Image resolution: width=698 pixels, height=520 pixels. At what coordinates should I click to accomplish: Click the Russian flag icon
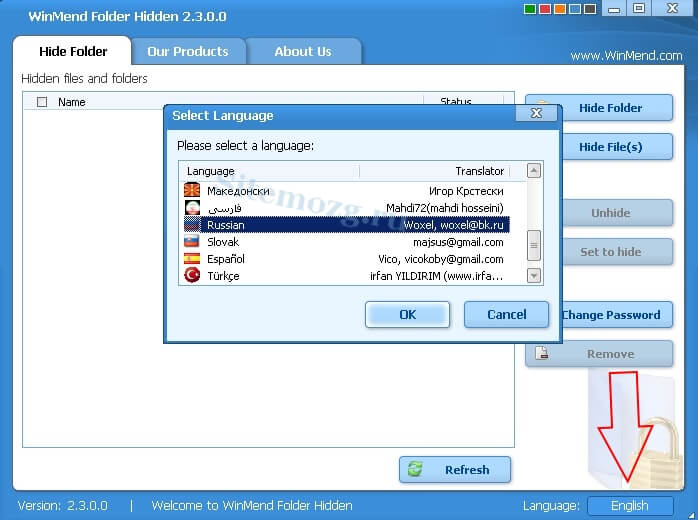[x=192, y=225]
